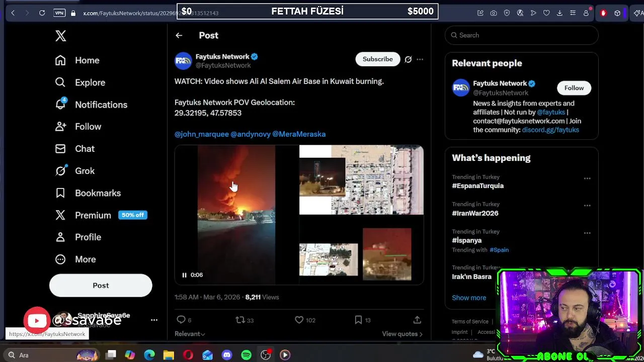Open more options for #Ispanya trend
Viewport: 644px width, 362px height.
(587, 233)
